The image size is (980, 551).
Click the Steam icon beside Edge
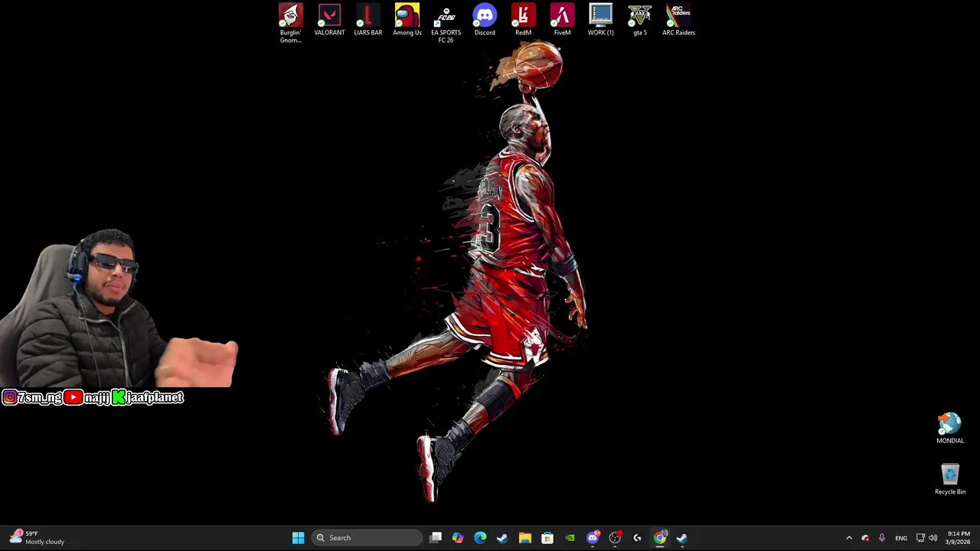502,538
